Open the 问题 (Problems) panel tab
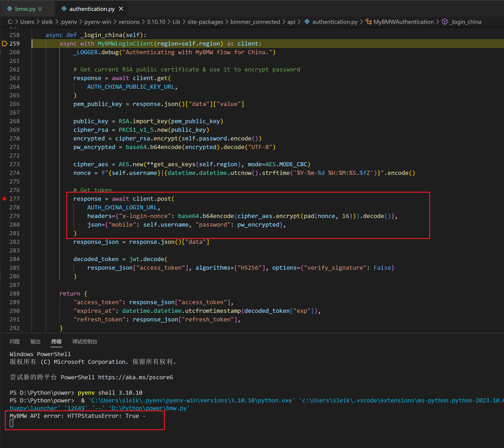 point(15,341)
